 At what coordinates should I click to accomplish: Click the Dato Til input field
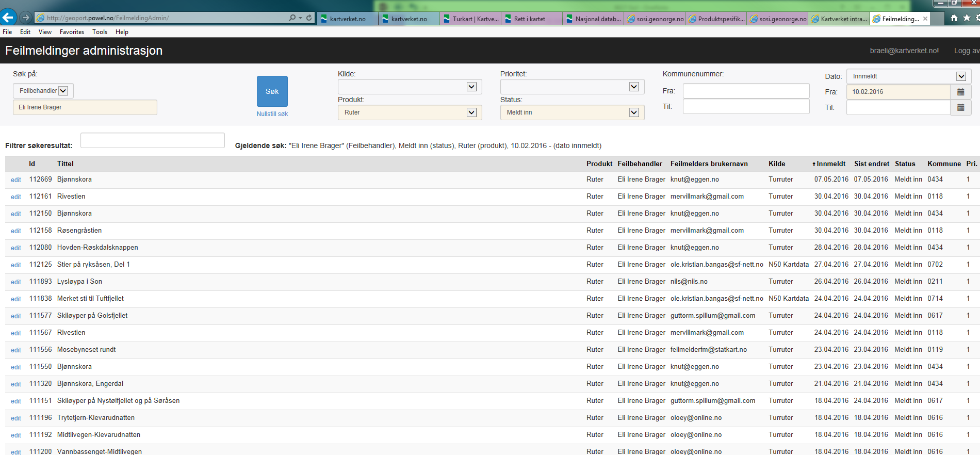point(899,107)
